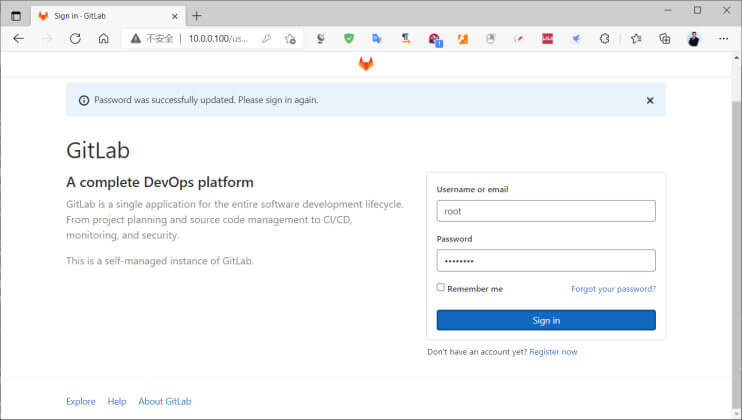
Task: Close the Sign in - GitLab tab
Action: [x=175, y=16]
